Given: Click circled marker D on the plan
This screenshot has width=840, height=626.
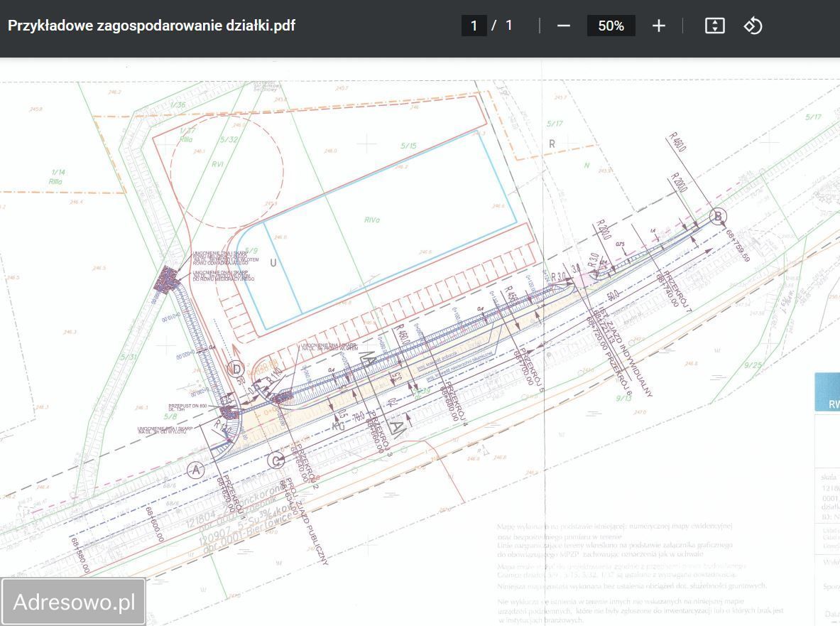Looking at the screenshot, I should [x=236, y=369].
